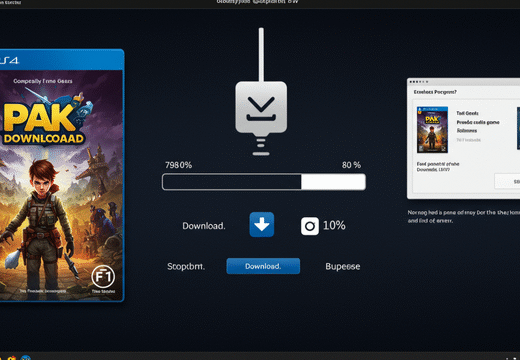The width and height of the screenshot is (520, 360).
Task: Click the taskbar icon at bottom left
Action: tap(11, 358)
